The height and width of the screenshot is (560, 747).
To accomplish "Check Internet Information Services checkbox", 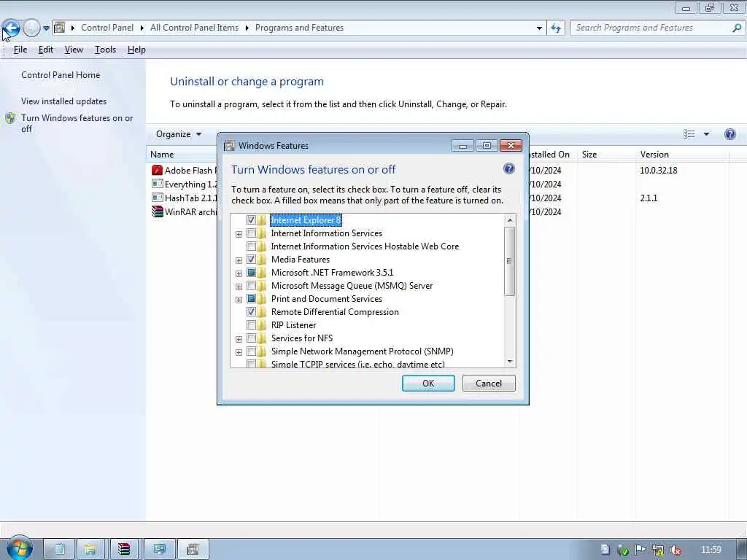I will click(251, 233).
